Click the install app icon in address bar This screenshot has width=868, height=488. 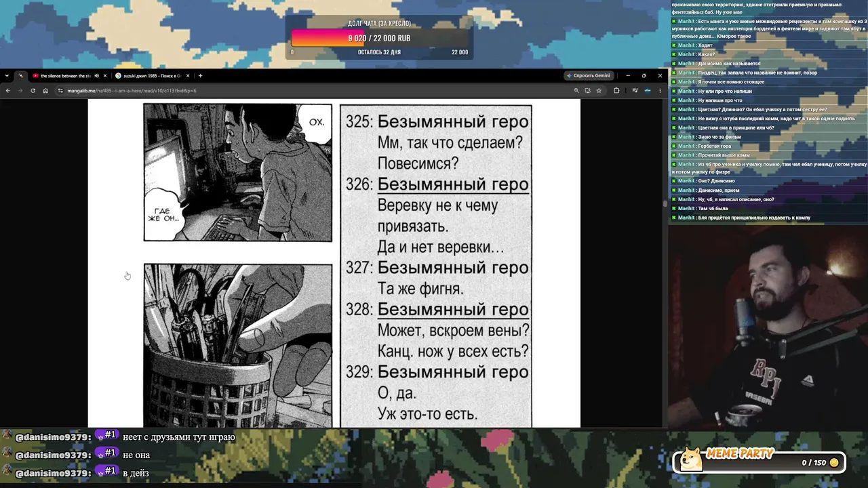pos(587,90)
